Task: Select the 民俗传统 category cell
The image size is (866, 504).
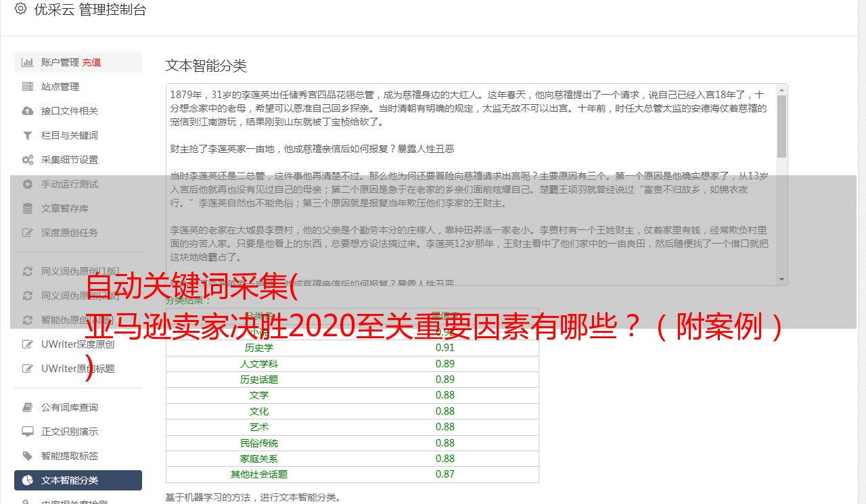Action: pos(259,443)
